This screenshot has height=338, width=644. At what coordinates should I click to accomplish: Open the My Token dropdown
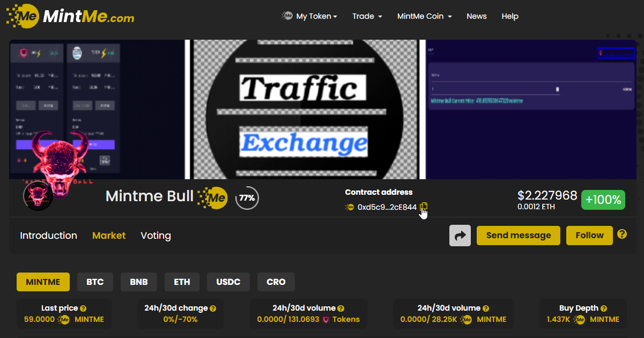coord(310,16)
